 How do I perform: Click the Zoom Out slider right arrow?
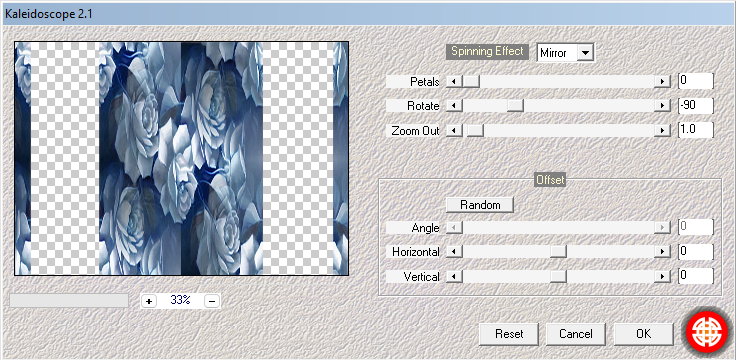click(662, 130)
